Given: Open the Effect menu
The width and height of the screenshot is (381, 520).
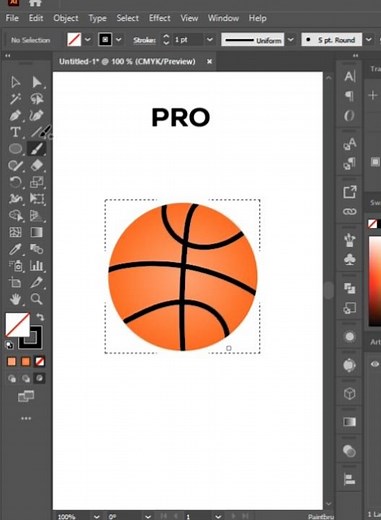Looking at the screenshot, I should [x=160, y=18].
